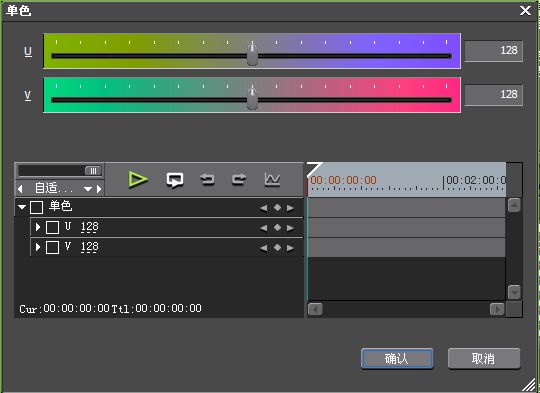Enable the U parameter keyframe checkbox
Viewport: 540px width, 393px height.
[52, 227]
